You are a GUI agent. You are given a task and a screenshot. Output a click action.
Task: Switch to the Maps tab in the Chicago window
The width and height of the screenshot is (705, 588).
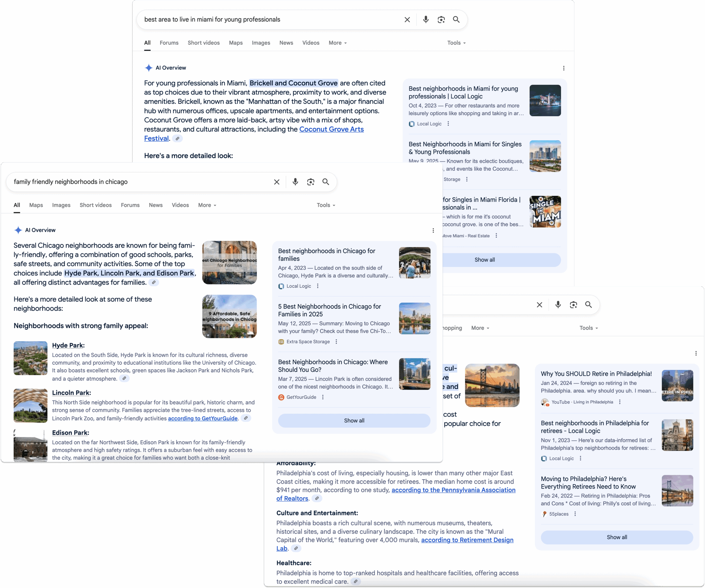click(x=36, y=205)
